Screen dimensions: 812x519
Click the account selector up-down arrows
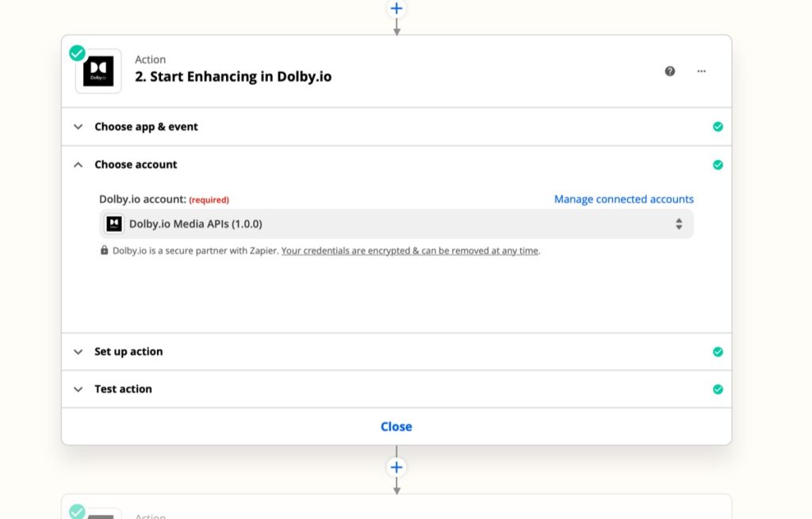pos(679,224)
